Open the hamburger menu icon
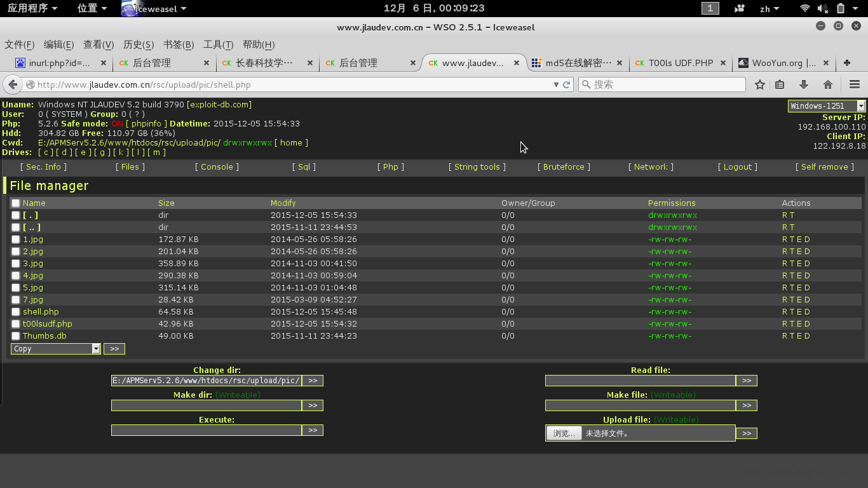 (855, 85)
